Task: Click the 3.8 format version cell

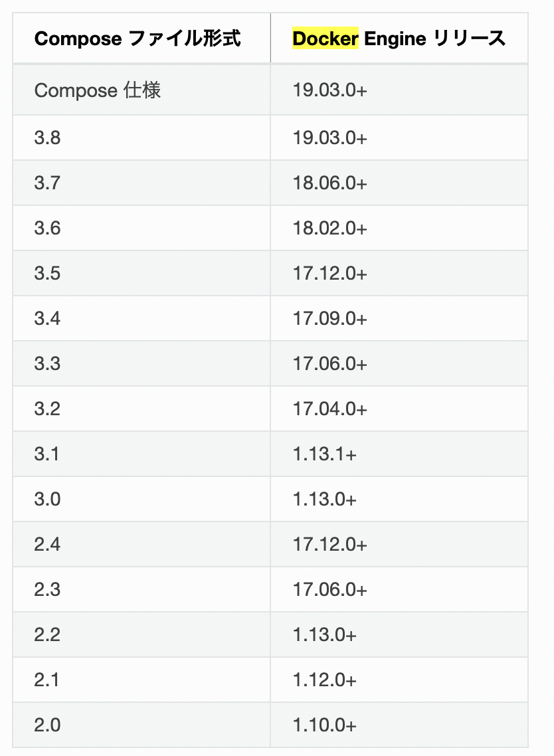Action: pos(48,138)
